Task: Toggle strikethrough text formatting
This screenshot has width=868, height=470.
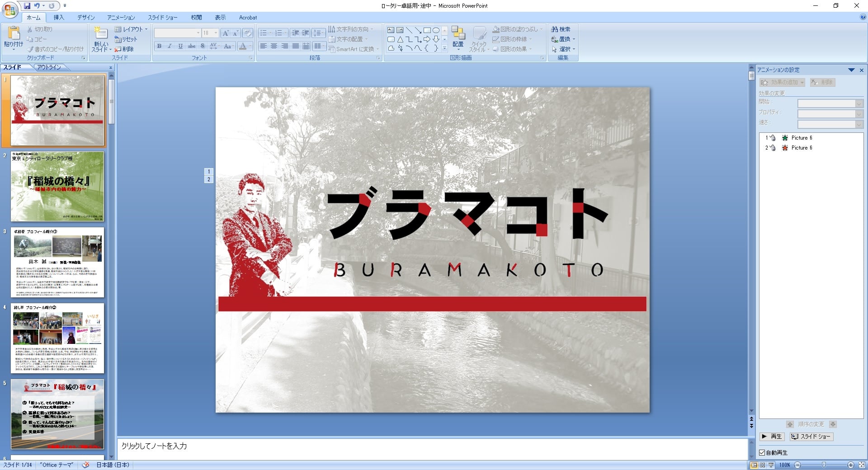Action: click(192, 46)
